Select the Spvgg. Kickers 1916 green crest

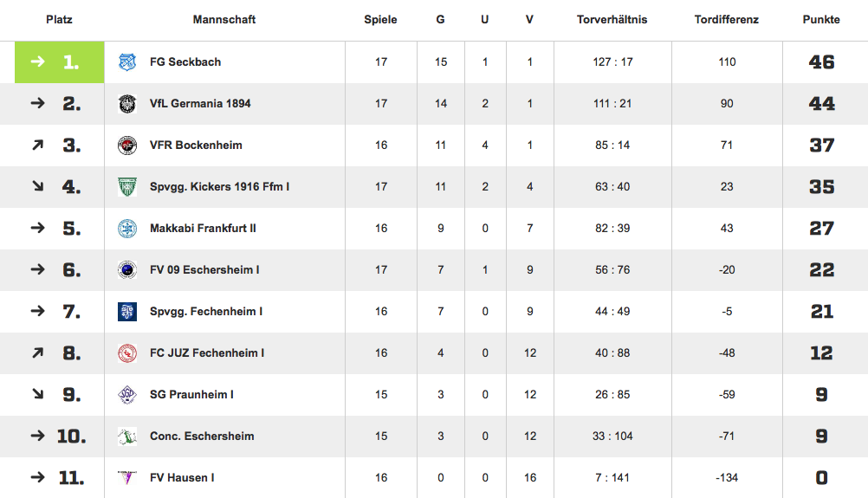(127, 186)
